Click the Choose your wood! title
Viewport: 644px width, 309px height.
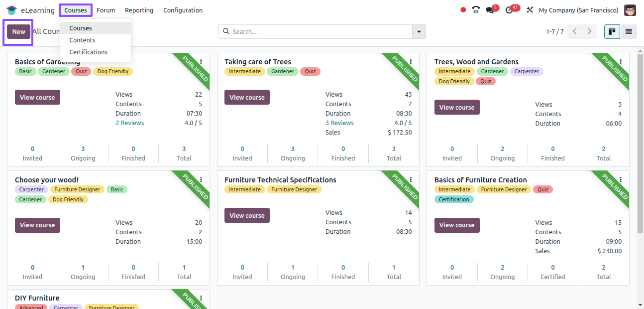pos(47,180)
